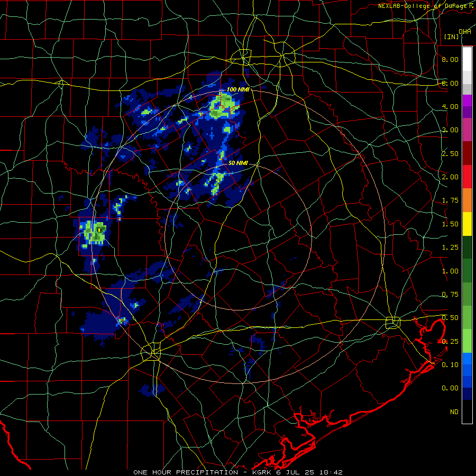
Task: Click the '8.00' legend value
Action: tap(450, 59)
